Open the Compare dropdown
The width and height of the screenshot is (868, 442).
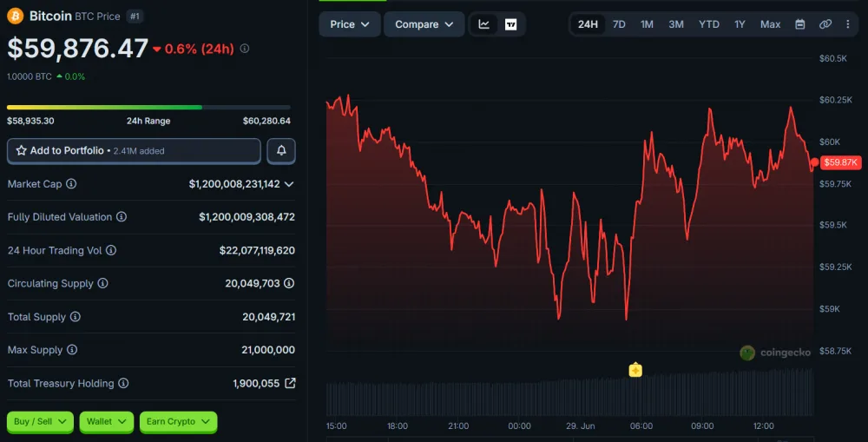point(424,24)
